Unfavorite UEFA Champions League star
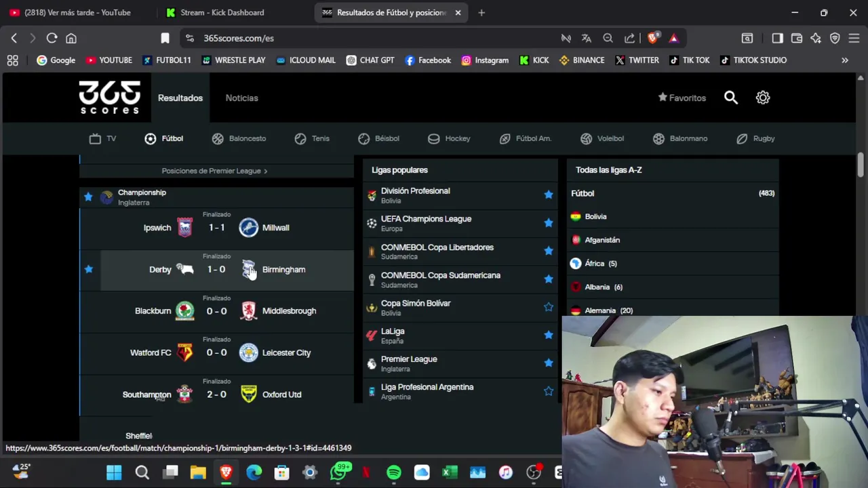 [x=548, y=223]
